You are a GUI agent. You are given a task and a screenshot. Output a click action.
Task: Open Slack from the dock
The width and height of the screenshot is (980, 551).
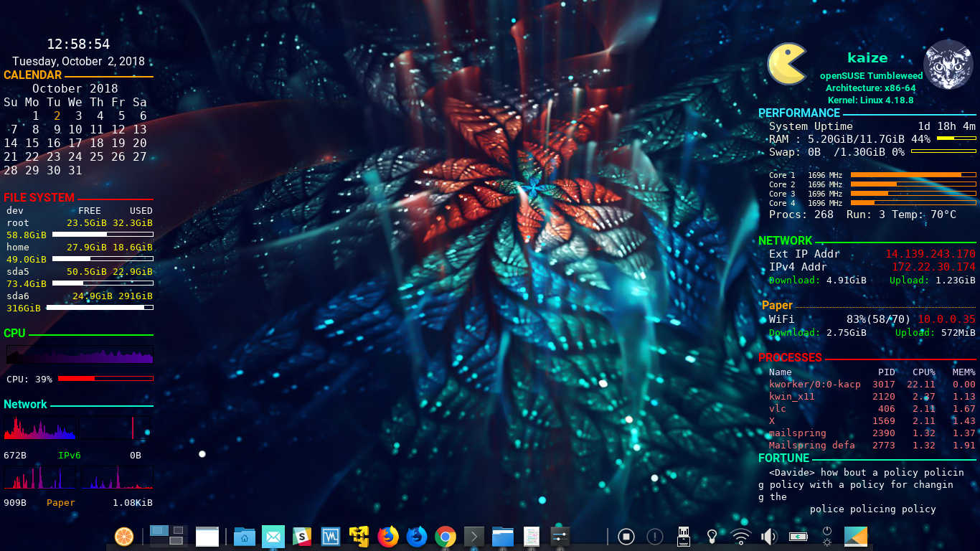(302, 536)
